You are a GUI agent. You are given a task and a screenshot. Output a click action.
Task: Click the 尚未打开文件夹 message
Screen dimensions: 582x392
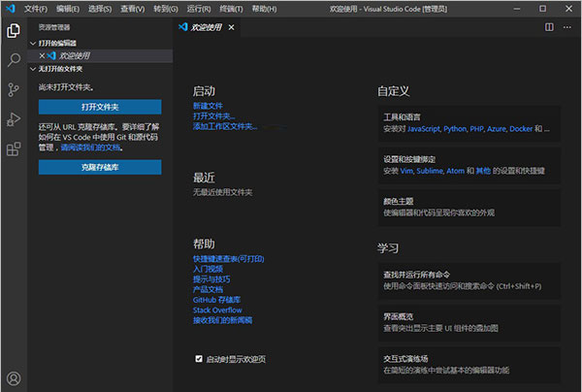coord(66,87)
